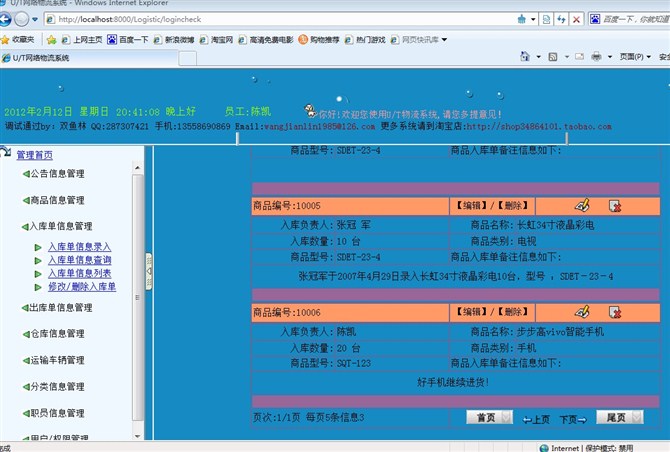The width and height of the screenshot is (670, 452).
Task: Click the taobao shop URL in header
Action: (x=539, y=126)
